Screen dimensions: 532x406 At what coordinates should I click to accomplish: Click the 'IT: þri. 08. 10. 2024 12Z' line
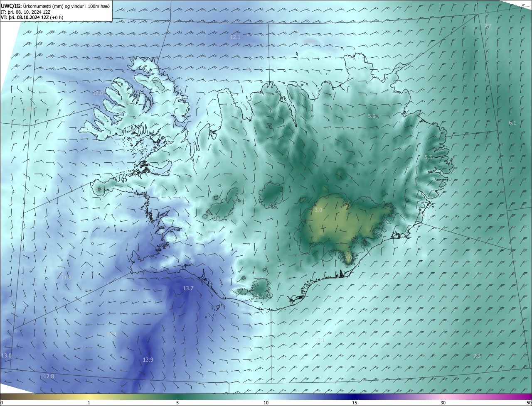26,12
